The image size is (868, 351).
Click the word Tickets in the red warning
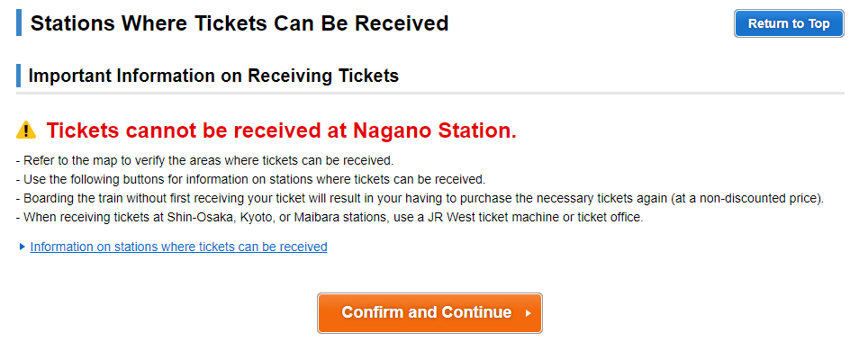point(83,130)
